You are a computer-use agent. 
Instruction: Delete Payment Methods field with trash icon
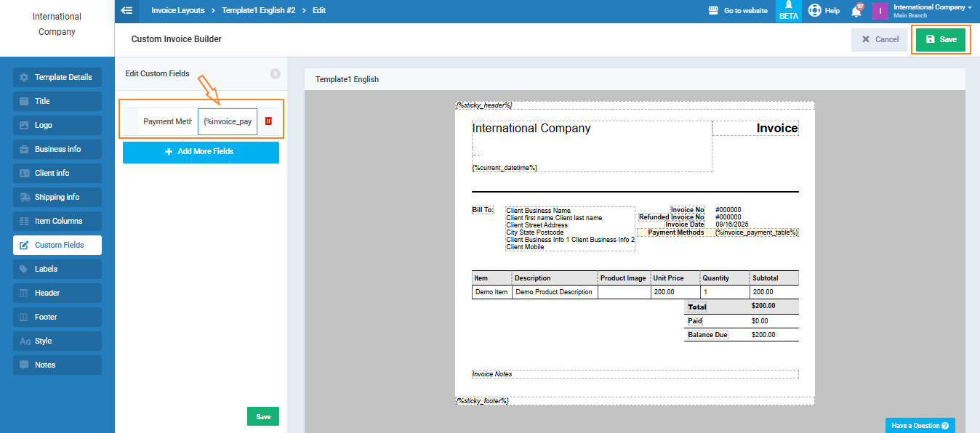(x=268, y=121)
